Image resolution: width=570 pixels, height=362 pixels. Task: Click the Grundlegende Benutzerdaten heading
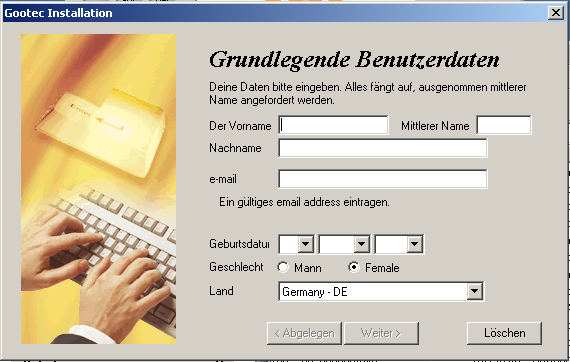(x=354, y=60)
